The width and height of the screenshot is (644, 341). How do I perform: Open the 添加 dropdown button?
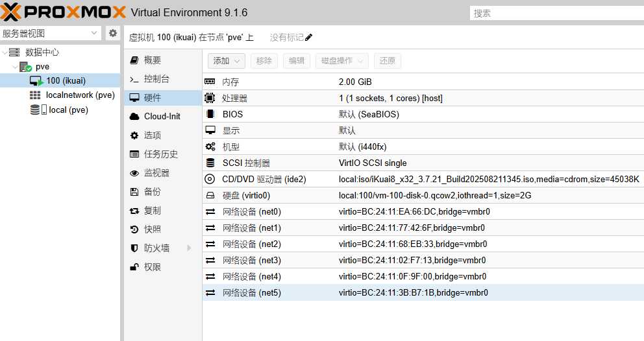(227, 61)
